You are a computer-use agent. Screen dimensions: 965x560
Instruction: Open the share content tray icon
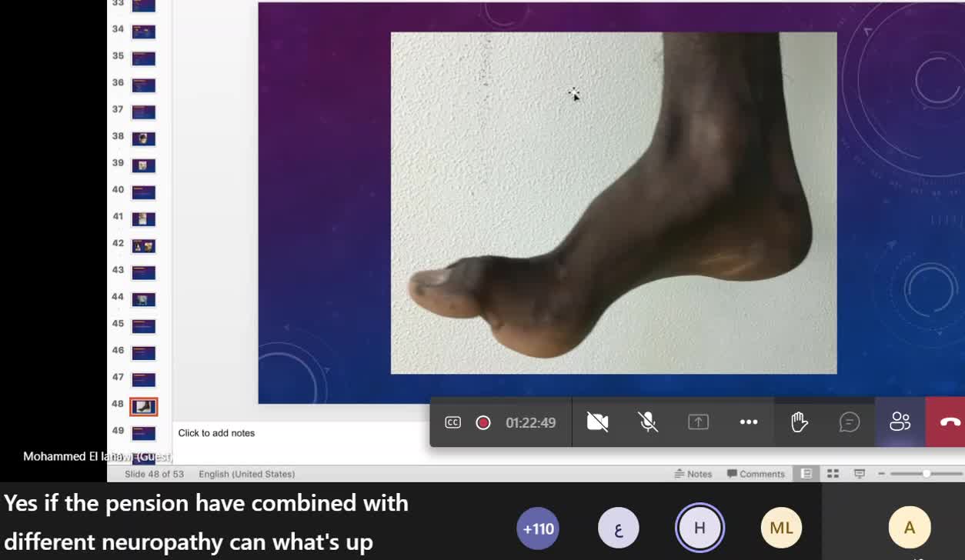698,422
